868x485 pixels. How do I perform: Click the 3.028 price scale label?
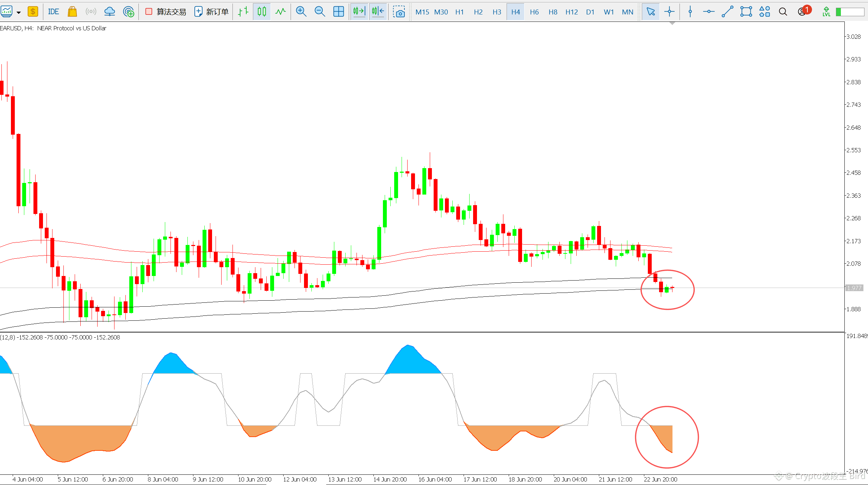point(854,37)
